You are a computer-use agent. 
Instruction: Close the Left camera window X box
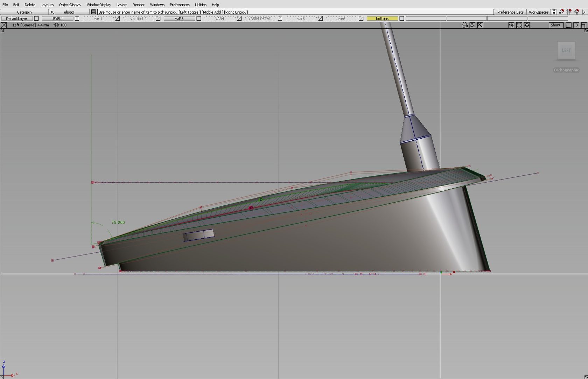click(4, 25)
